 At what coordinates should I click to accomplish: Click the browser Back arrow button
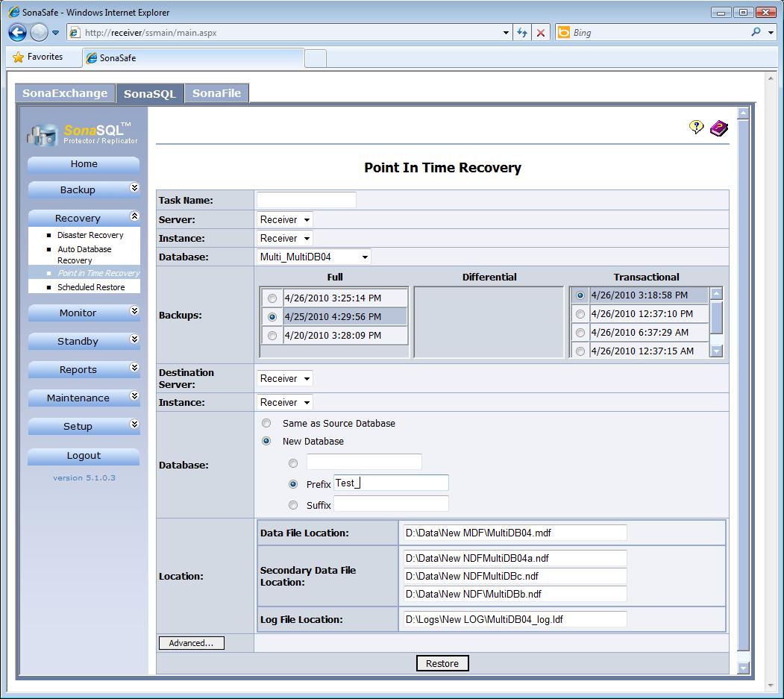[x=18, y=33]
